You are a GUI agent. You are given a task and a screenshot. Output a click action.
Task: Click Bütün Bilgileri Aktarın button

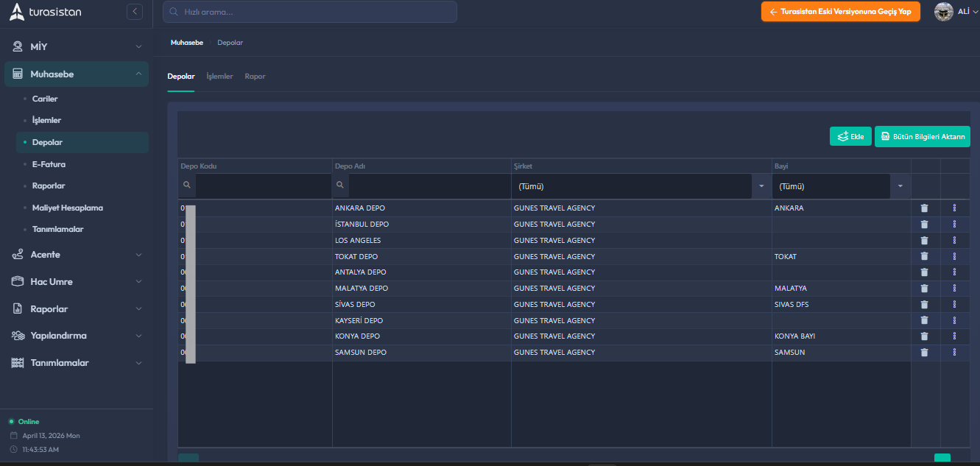point(922,137)
